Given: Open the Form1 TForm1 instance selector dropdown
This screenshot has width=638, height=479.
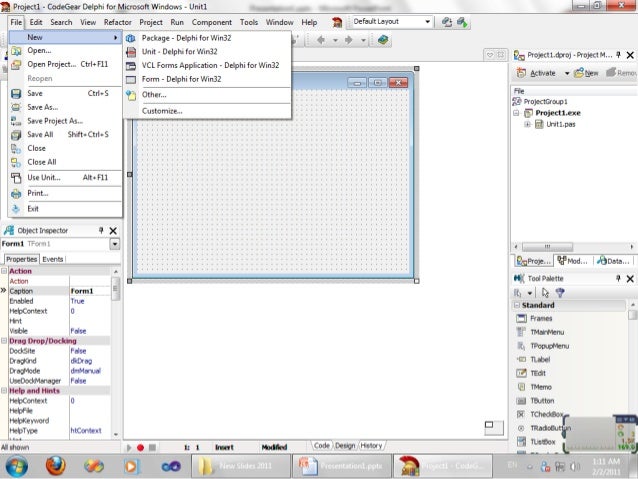Looking at the screenshot, I should pos(115,244).
